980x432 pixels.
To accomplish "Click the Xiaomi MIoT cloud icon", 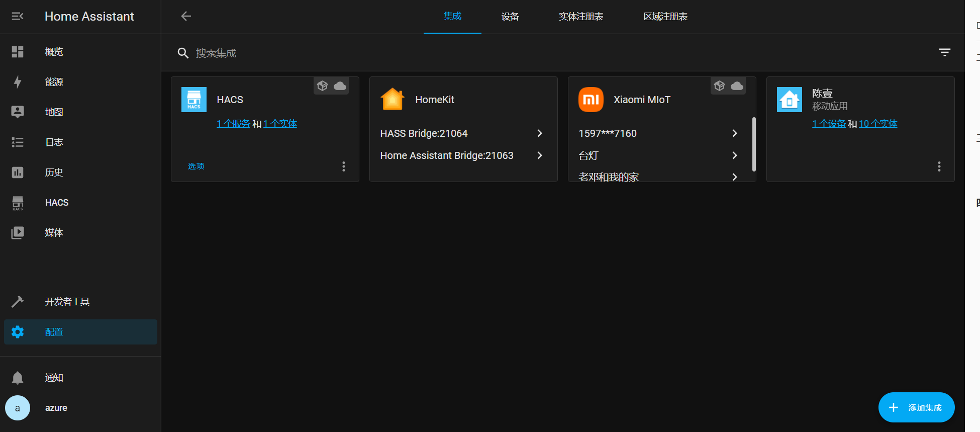I will click(x=737, y=86).
